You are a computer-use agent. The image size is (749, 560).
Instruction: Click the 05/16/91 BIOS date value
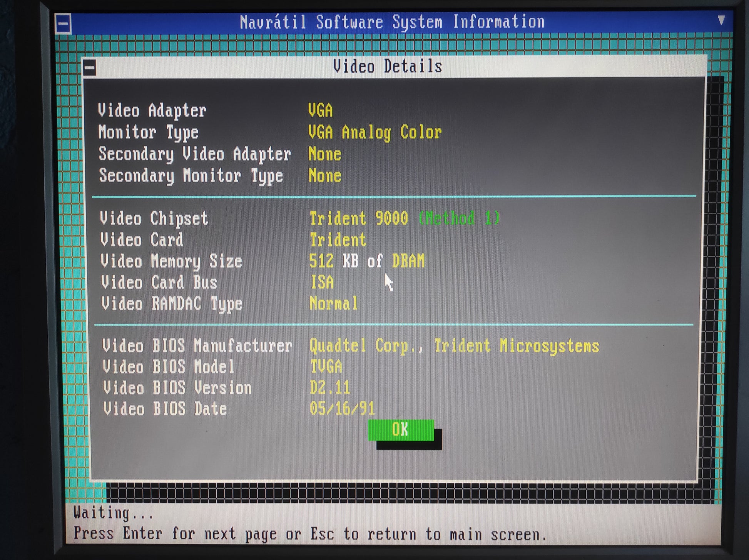coord(342,408)
